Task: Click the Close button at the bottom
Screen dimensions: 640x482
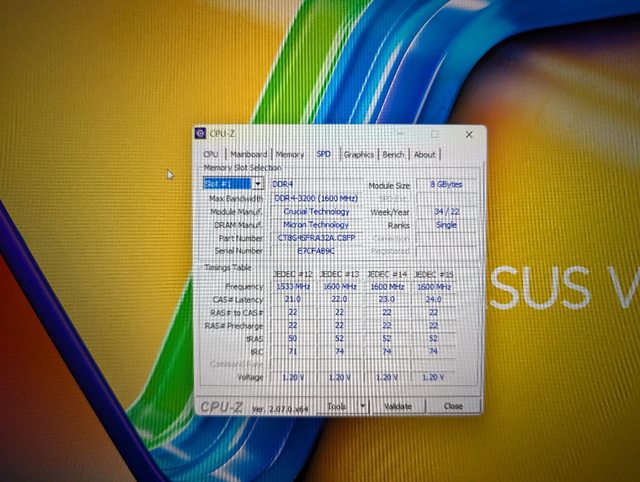Action: pyautogui.click(x=453, y=406)
